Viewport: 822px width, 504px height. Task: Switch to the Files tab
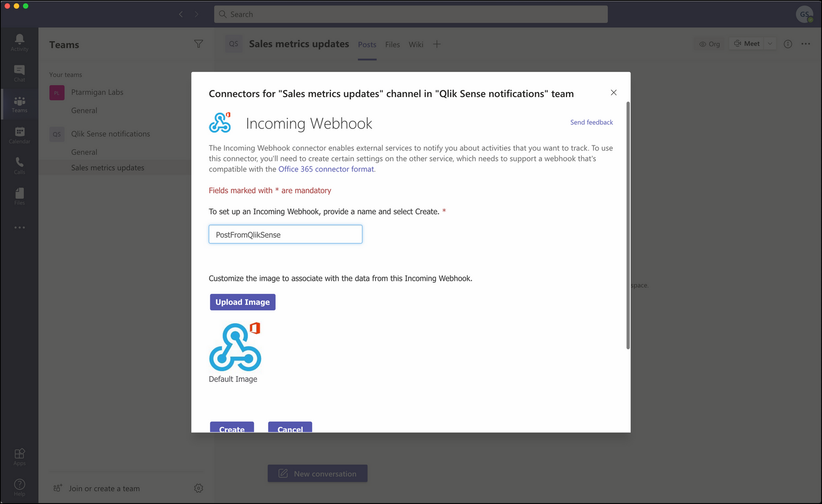[392, 45]
